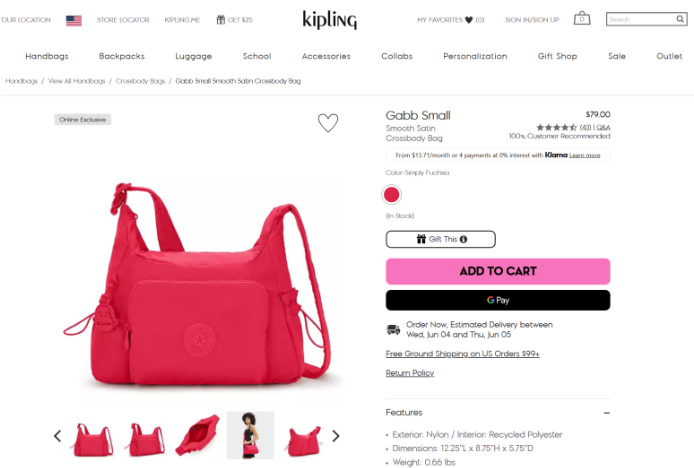Click the search magnifier icon

[x=680, y=19]
